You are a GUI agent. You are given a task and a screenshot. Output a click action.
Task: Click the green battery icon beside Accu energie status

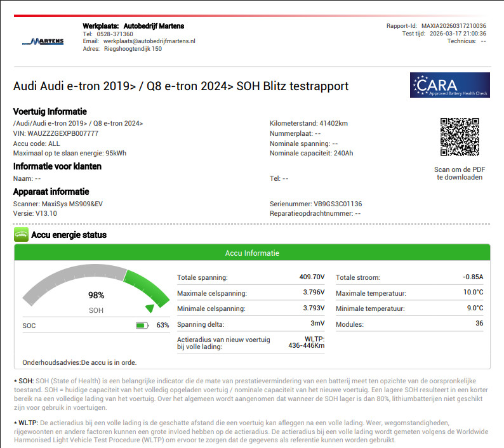coord(21,235)
